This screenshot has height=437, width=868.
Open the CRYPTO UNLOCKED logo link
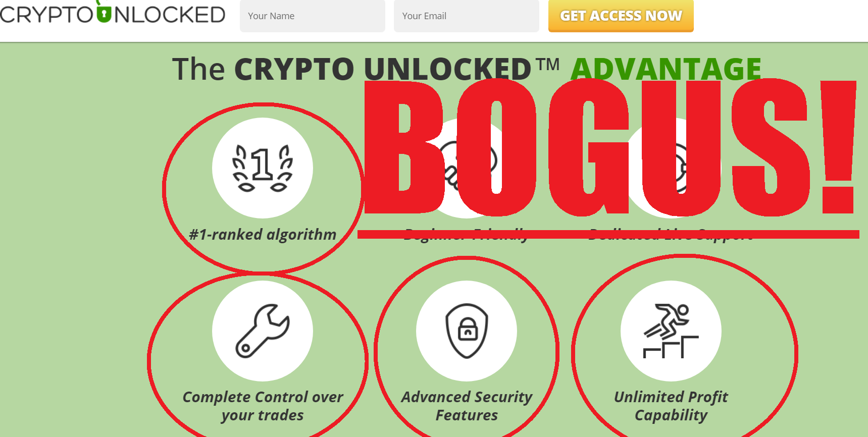tap(113, 13)
